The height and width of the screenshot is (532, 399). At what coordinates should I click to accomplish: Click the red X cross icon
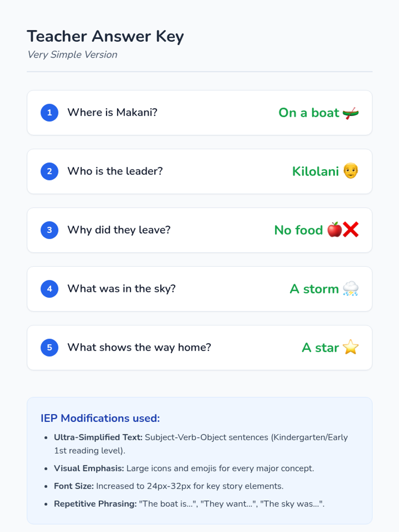click(351, 230)
